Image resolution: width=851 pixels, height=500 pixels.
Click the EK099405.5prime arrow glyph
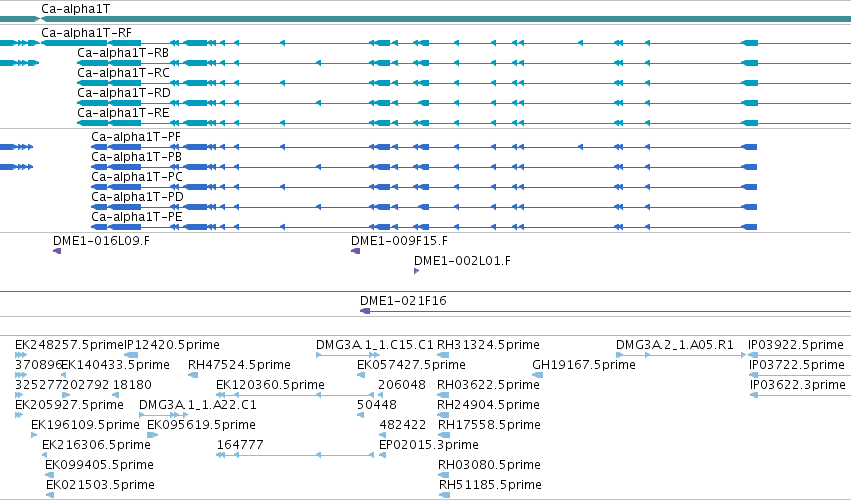coord(50,475)
